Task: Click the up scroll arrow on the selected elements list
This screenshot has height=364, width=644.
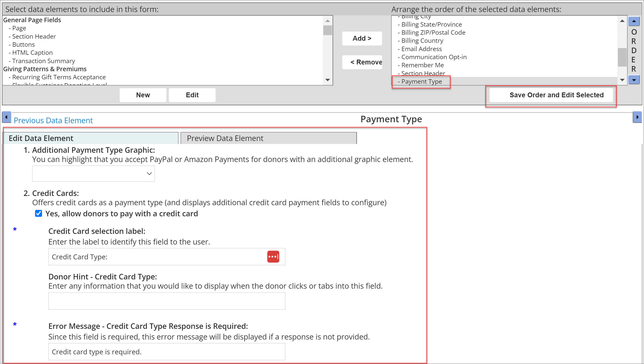Action: 622,21
